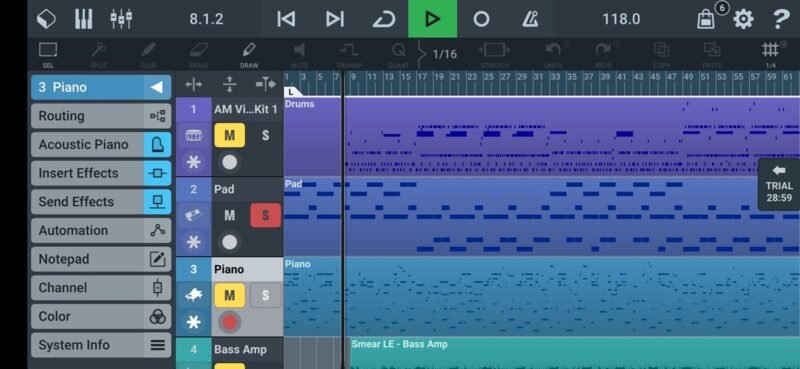Screen dimensions: 800x369
Task: Copy the selection with the Copy tool
Action: [x=662, y=55]
